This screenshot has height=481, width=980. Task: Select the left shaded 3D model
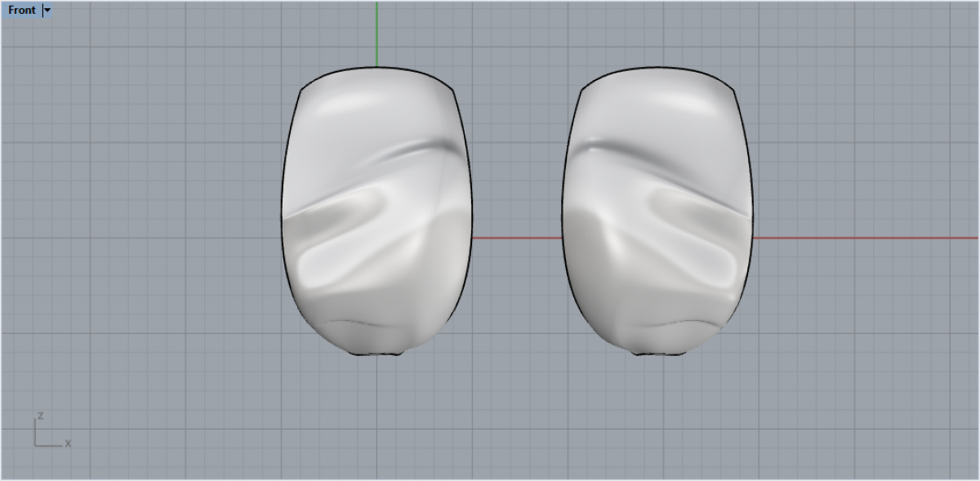click(x=376, y=212)
